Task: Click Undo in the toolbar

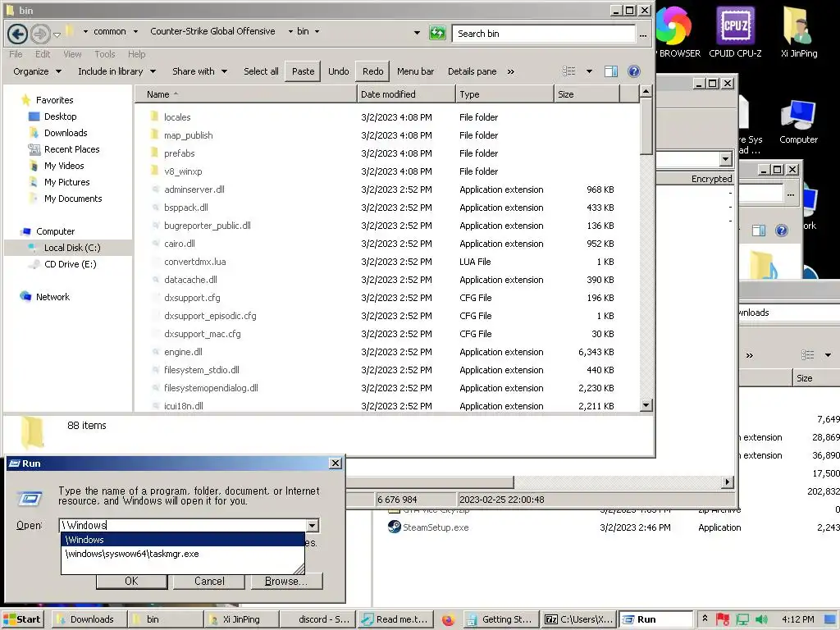Action: (x=339, y=71)
